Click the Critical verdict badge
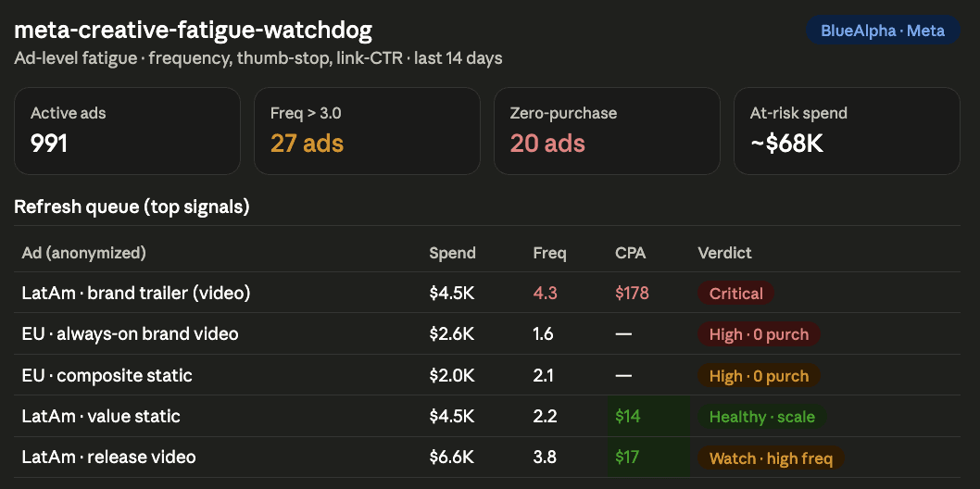The image size is (980, 489). point(736,294)
